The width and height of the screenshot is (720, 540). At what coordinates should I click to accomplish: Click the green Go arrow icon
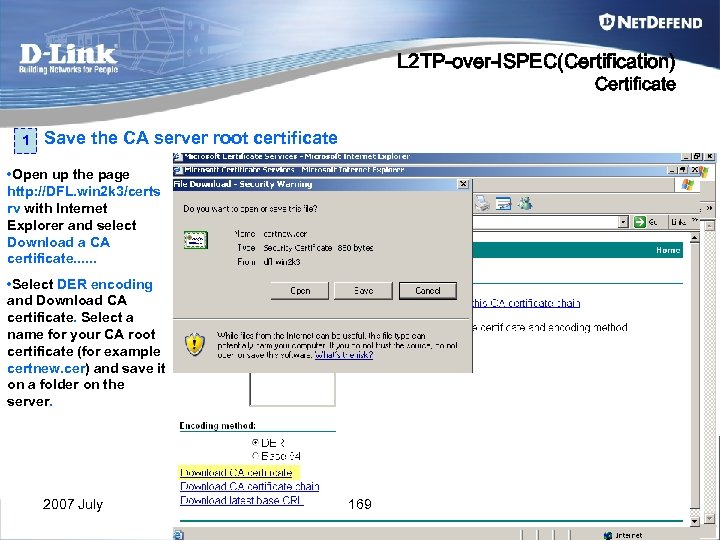[639, 222]
